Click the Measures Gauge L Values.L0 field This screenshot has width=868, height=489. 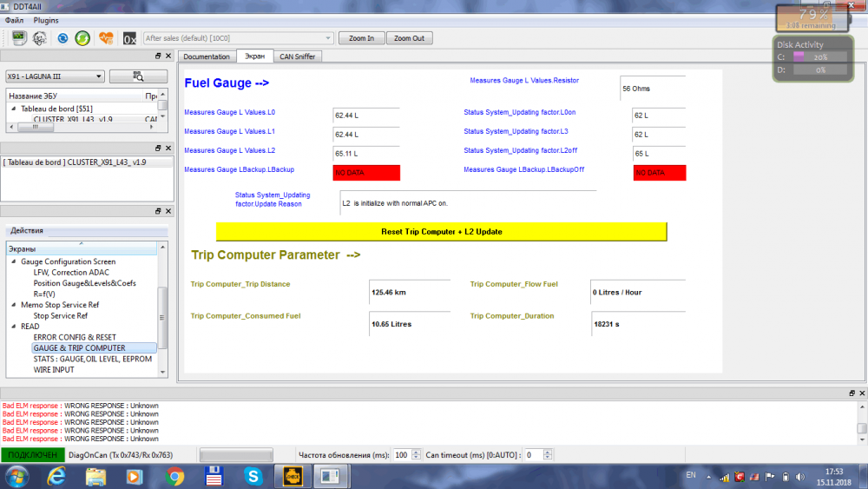[366, 116]
